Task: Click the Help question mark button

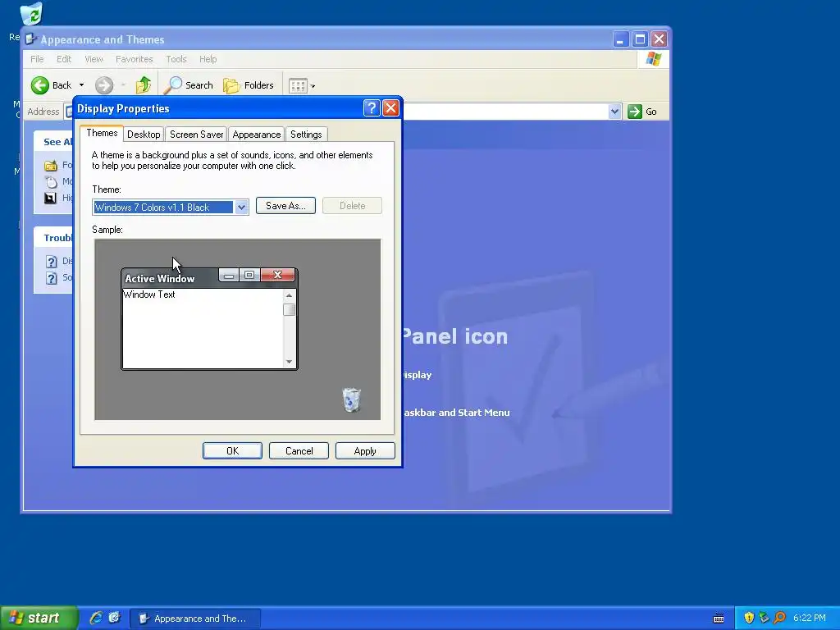Action: pos(372,108)
